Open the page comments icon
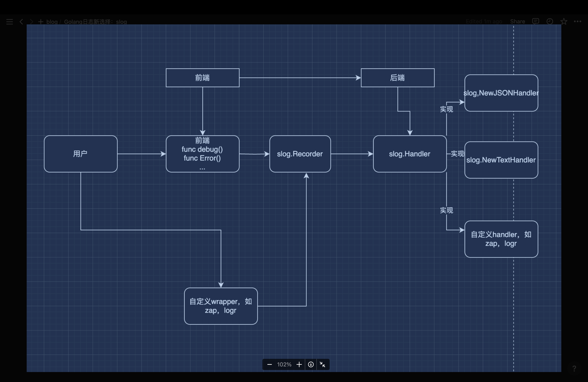Screen dimensions: 588x382 point(535,21)
